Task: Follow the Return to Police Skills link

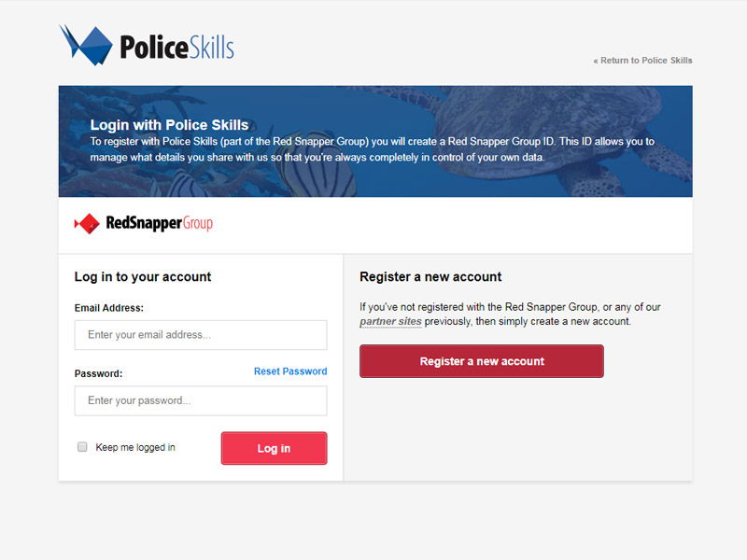Action: point(643,61)
